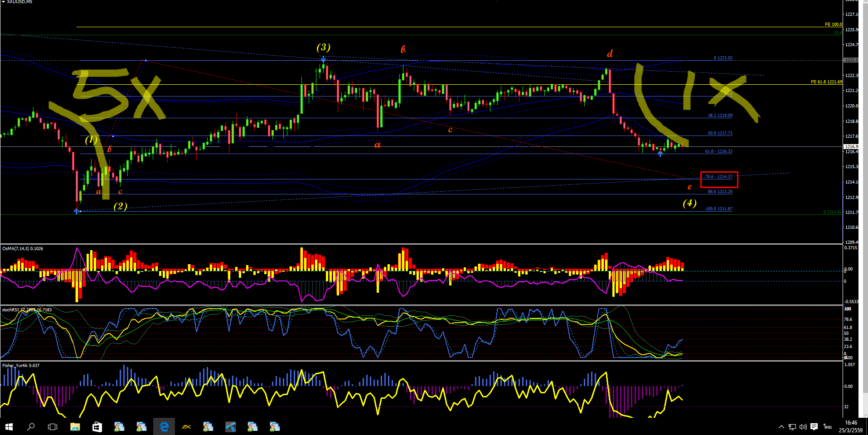The height and width of the screenshot is (435, 868).
Task: Click the 61.8 - 1216.33 Fibonacci label
Action: click(718, 151)
